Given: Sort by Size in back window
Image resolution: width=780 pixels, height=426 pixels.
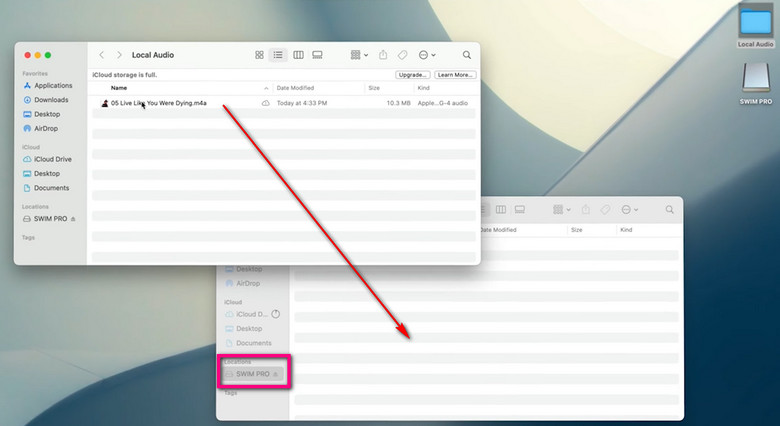Looking at the screenshot, I should (x=577, y=230).
